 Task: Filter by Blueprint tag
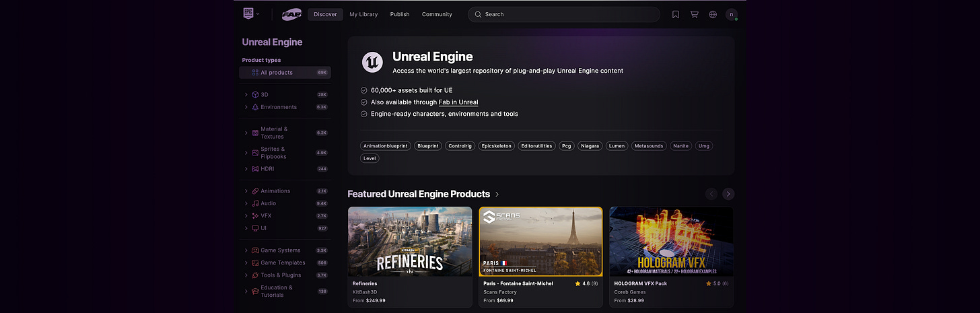(x=428, y=145)
